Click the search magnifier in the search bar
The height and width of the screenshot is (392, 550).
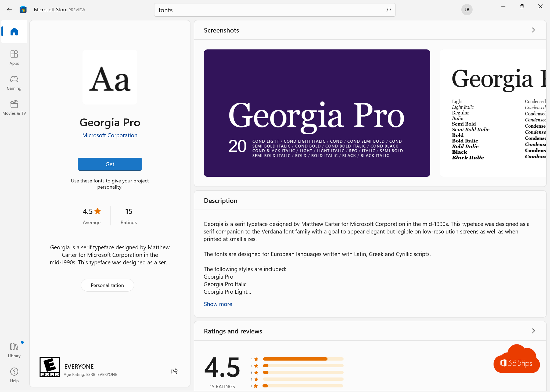388,10
